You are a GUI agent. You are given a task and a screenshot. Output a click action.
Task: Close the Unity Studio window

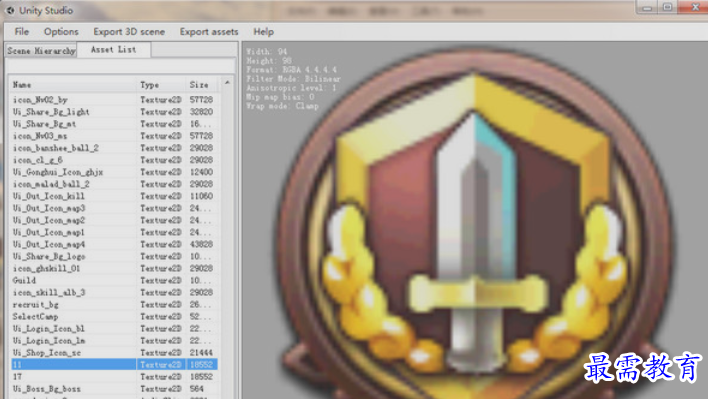point(694,7)
